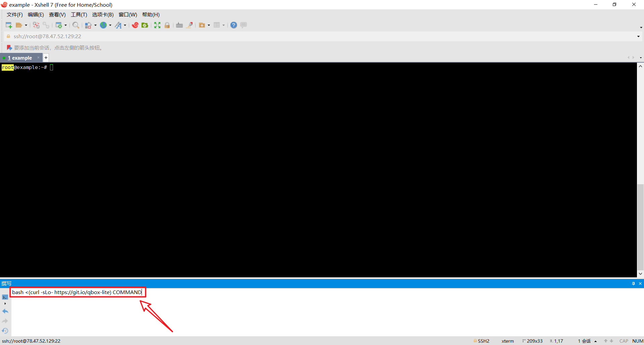Viewport: 644px width, 345px height.
Task: Open the 工具(T) menu
Action: [x=79, y=14]
